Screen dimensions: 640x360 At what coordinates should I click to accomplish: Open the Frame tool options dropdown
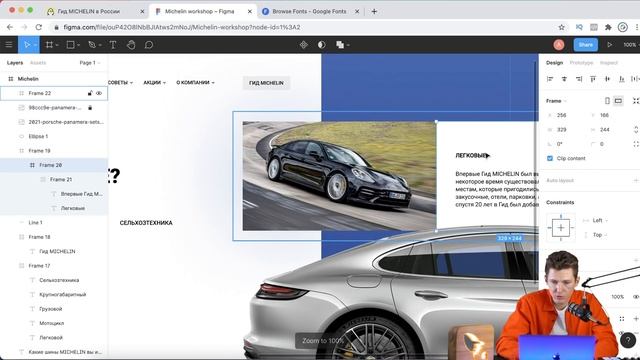[x=57, y=45]
